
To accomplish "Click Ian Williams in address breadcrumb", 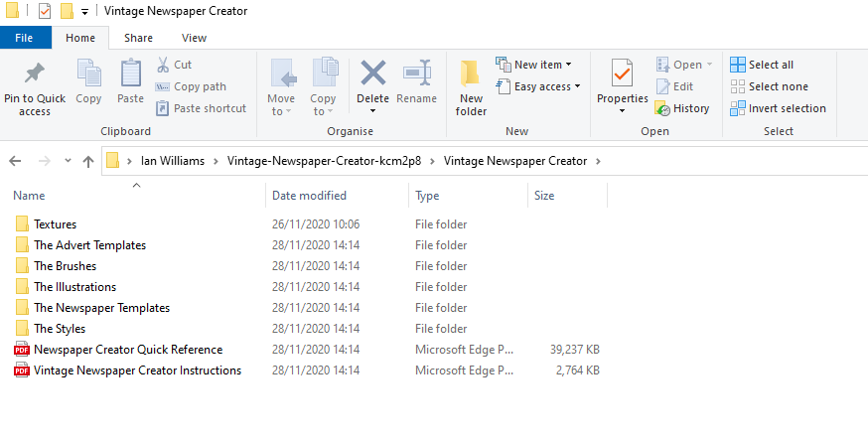I will point(173,161).
